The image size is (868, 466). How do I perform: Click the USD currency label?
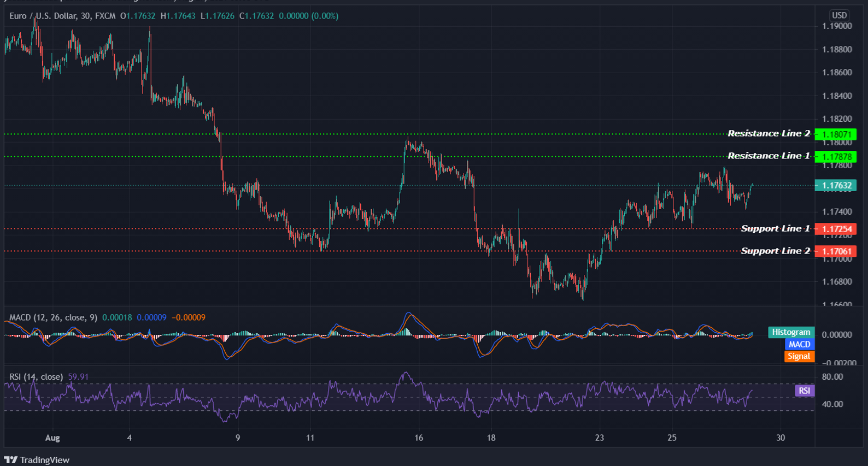point(839,15)
